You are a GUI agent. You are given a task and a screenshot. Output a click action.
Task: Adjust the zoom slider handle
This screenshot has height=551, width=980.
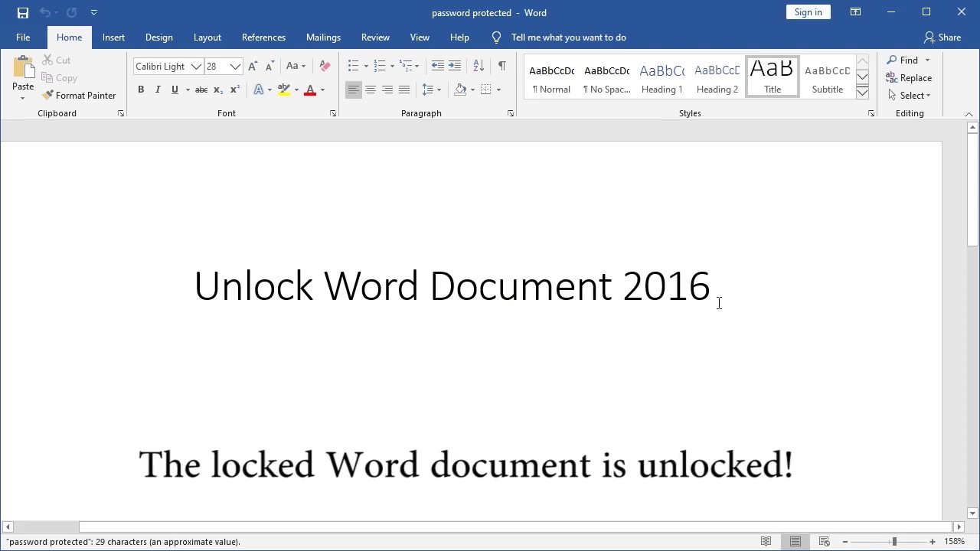tap(893, 542)
